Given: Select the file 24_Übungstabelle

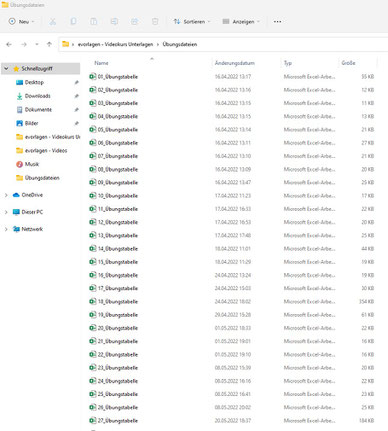Looking at the screenshot, I should click(118, 381).
